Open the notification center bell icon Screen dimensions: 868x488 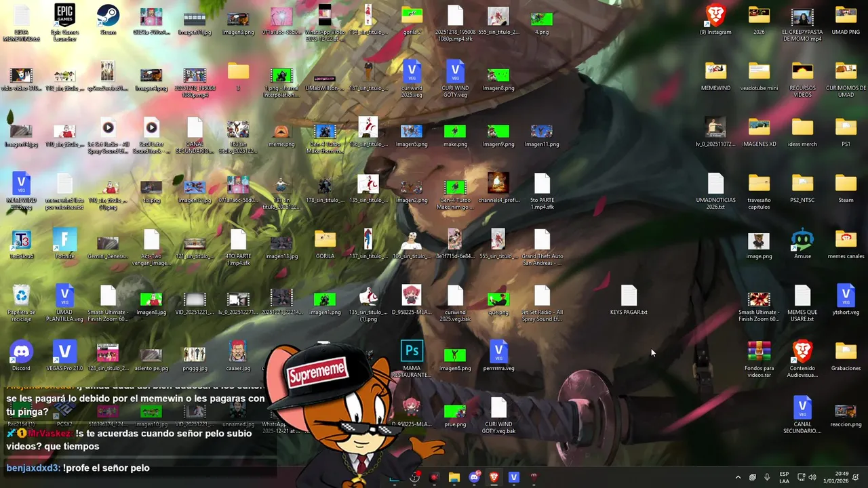856,477
